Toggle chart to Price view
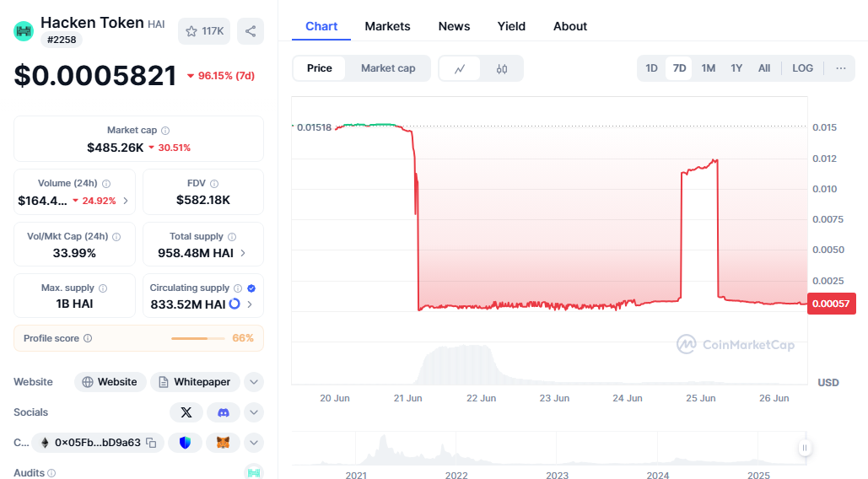Image resolution: width=868 pixels, height=479 pixels. click(320, 68)
